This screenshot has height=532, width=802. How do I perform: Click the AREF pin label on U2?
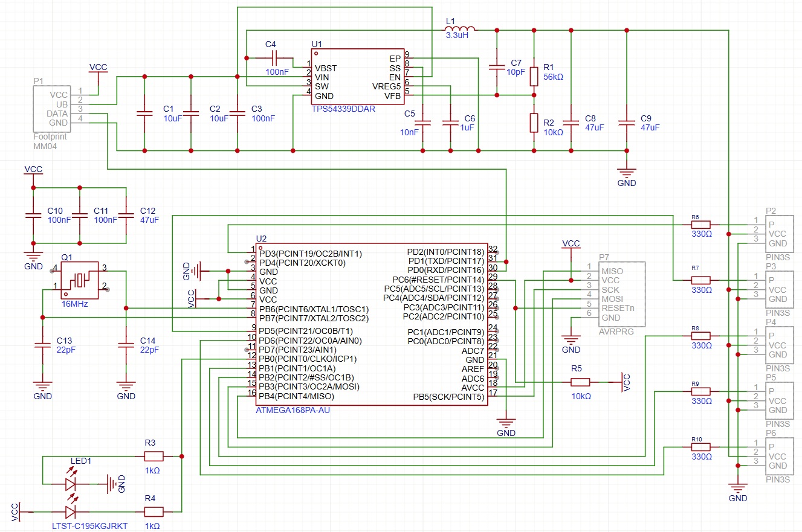click(x=473, y=369)
